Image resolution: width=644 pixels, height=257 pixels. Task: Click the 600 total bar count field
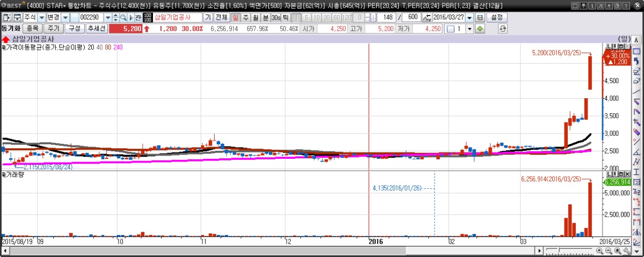[x=412, y=18]
